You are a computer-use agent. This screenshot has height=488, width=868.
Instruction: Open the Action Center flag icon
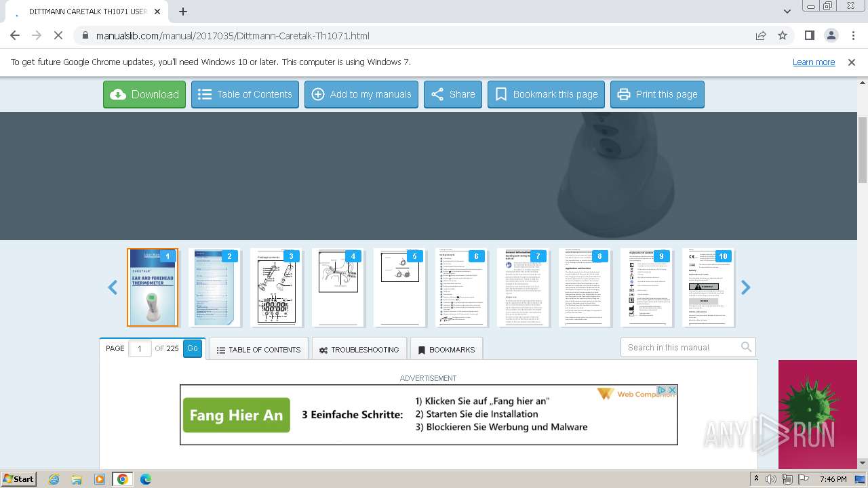point(802,479)
